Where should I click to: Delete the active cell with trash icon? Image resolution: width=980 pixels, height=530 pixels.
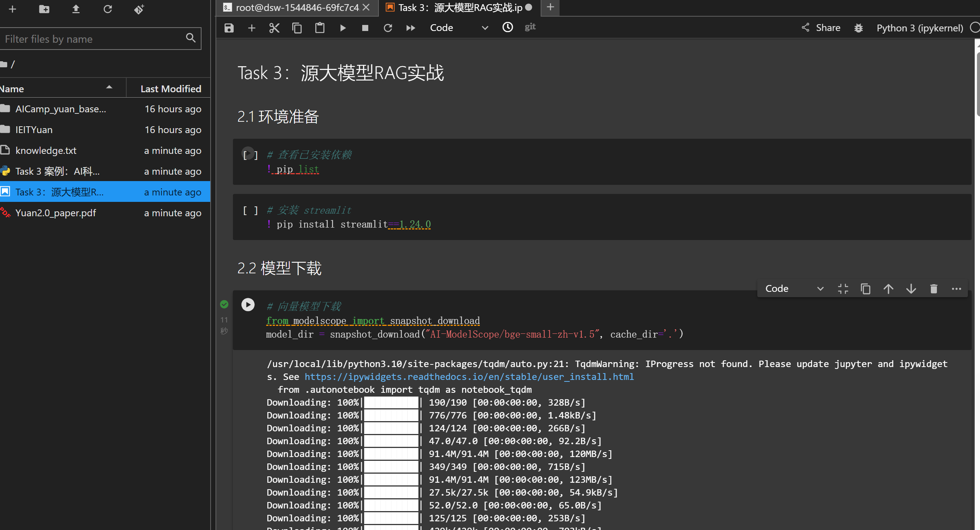933,289
